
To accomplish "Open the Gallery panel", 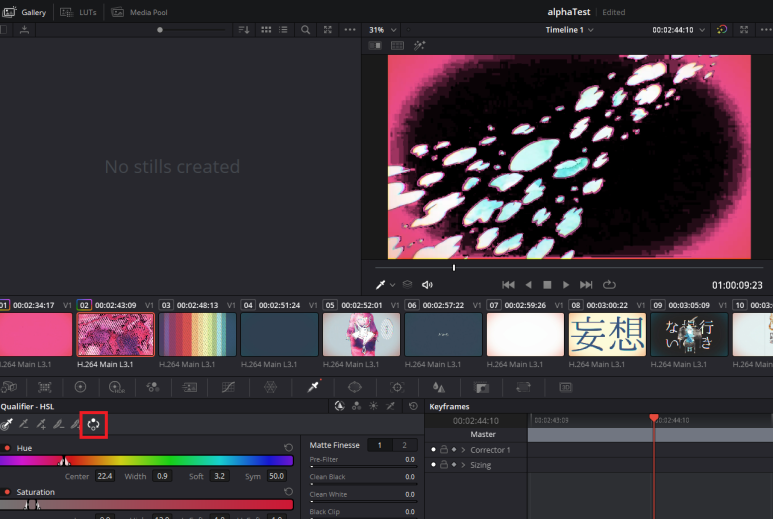I will pyautogui.click(x=25, y=12).
